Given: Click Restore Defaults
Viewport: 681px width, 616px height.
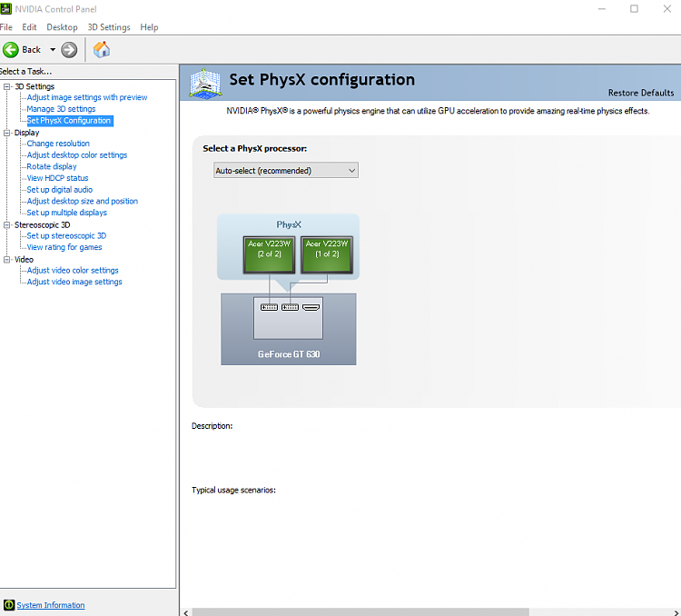Looking at the screenshot, I should pyautogui.click(x=641, y=93).
